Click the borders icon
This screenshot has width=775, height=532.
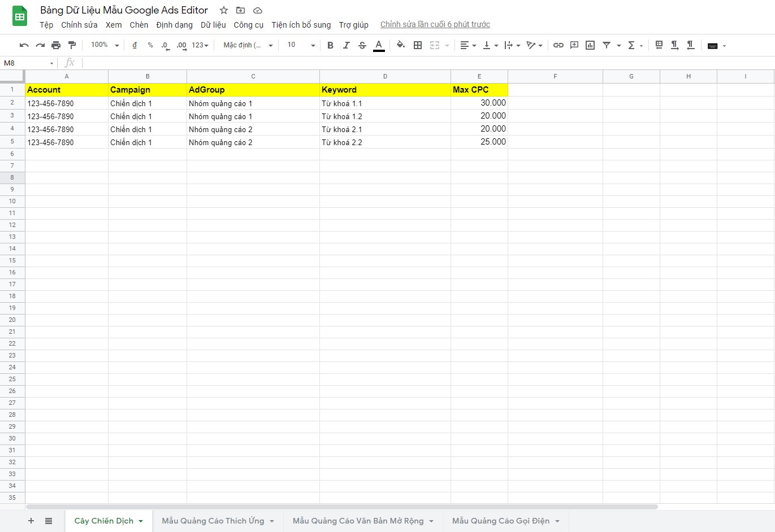point(418,45)
